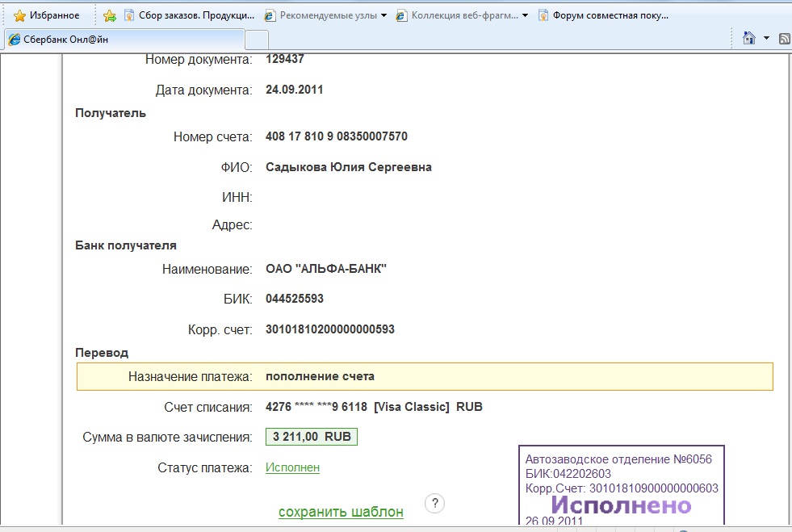Click the question mark help icon
The height and width of the screenshot is (532, 792).
(x=434, y=503)
